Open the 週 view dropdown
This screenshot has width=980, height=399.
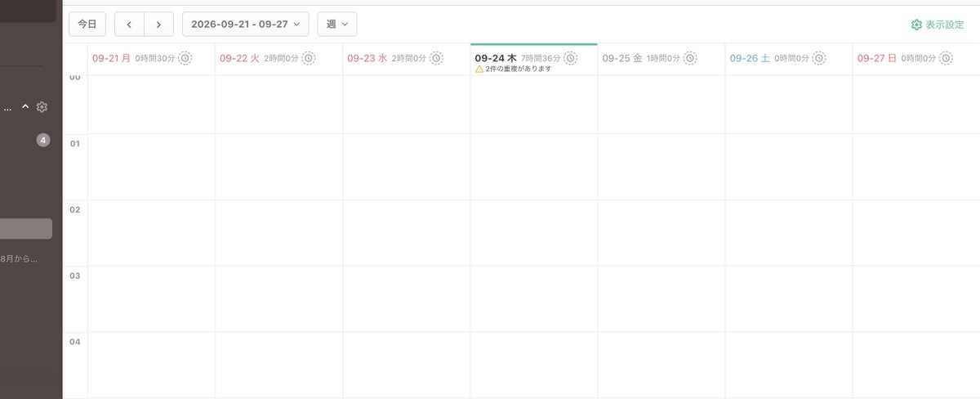[336, 25]
